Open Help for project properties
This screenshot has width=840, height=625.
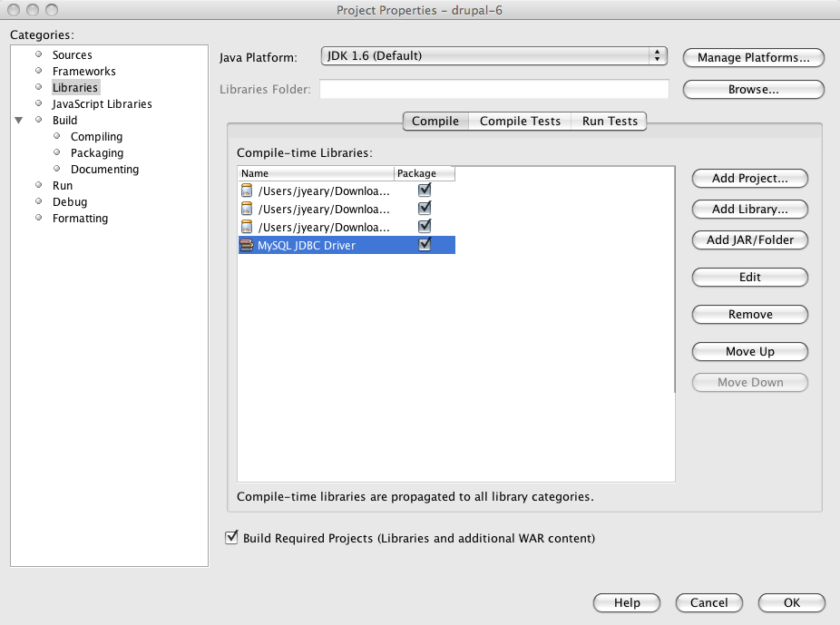click(x=627, y=603)
